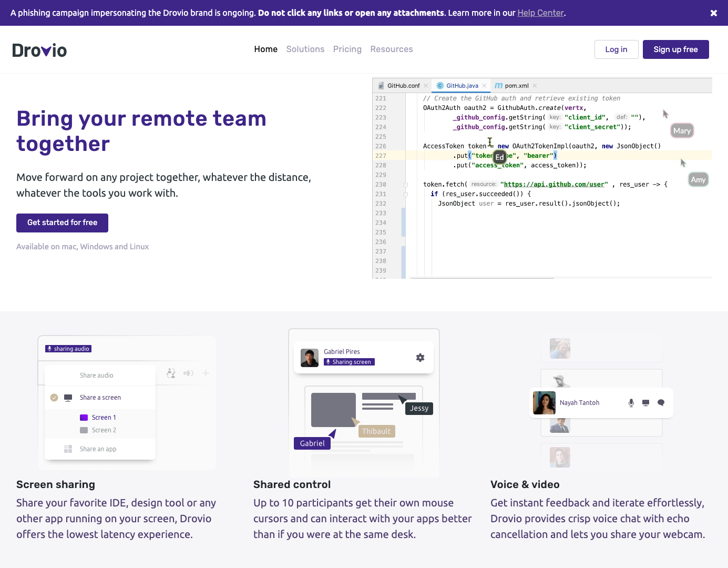728x568 pixels.
Task: Click the add participants icon in sharing panel
Action: click(x=171, y=373)
